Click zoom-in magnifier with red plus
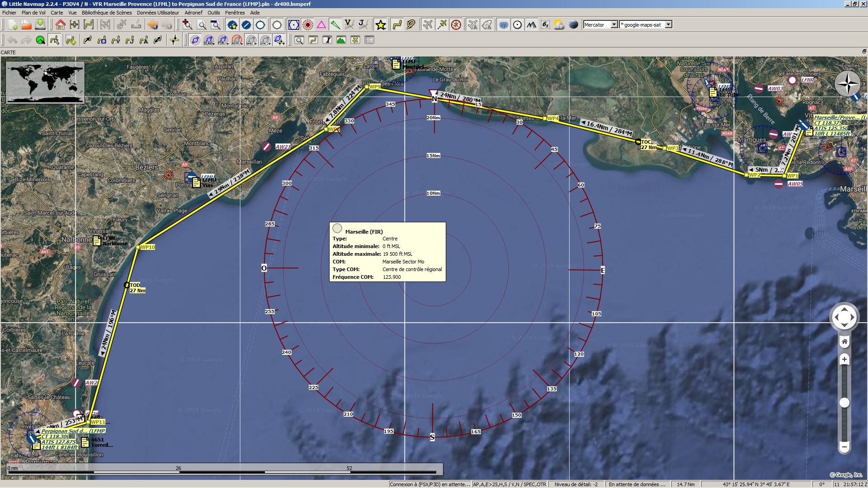This screenshot has height=488, width=868. [187, 25]
